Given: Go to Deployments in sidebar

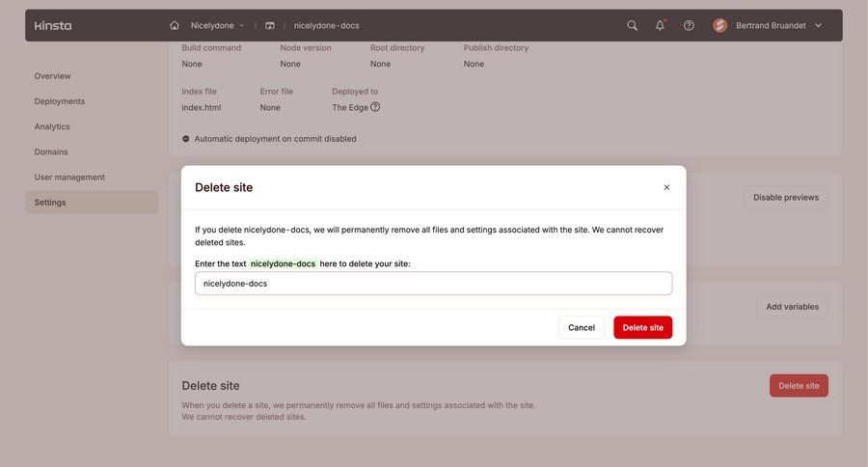Looking at the screenshot, I should click(x=60, y=101).
